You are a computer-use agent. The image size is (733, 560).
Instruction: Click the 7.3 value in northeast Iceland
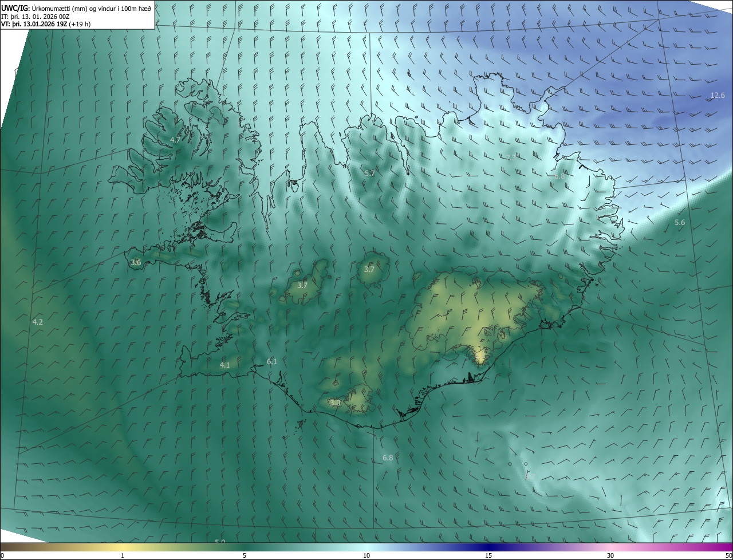click(x=511, y=157)
